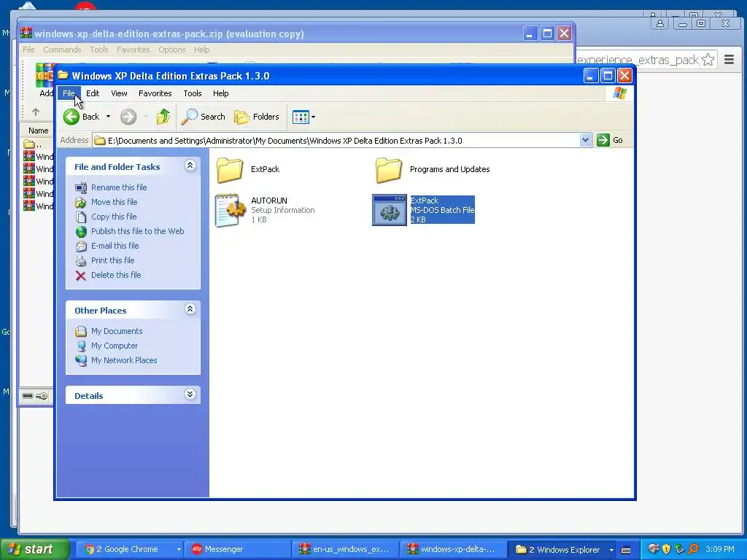Image resolution: width=747 pixels, height=560 pixels.
Task: Click Print this file
Action: pos(113,260)
